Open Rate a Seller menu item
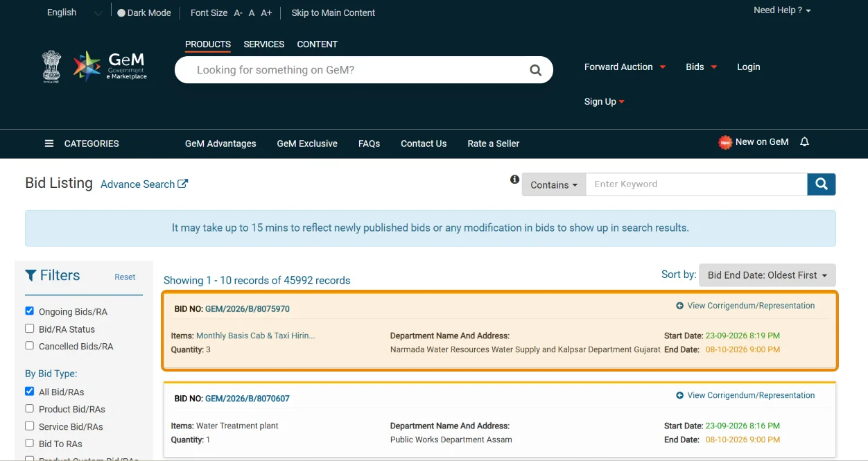 (494, 143)
